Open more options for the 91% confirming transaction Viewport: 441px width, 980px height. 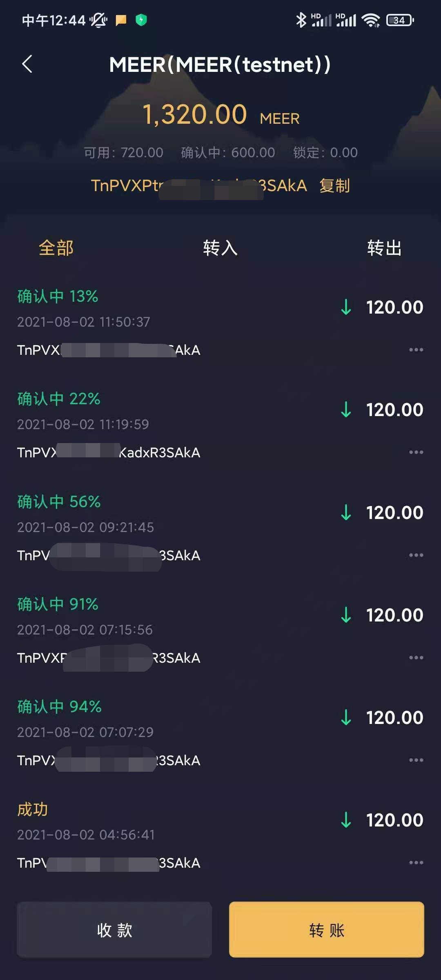pos(416,657)
